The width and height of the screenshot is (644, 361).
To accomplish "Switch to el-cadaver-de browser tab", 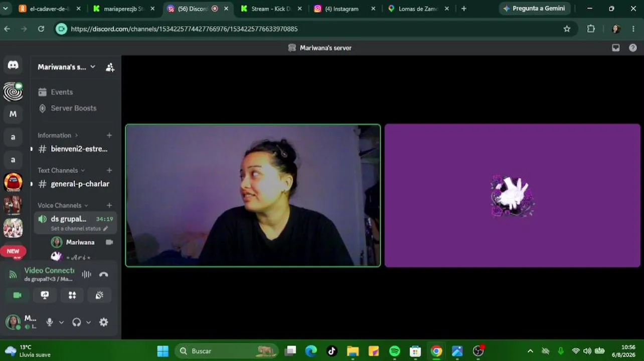I will (x=49, y=9).
